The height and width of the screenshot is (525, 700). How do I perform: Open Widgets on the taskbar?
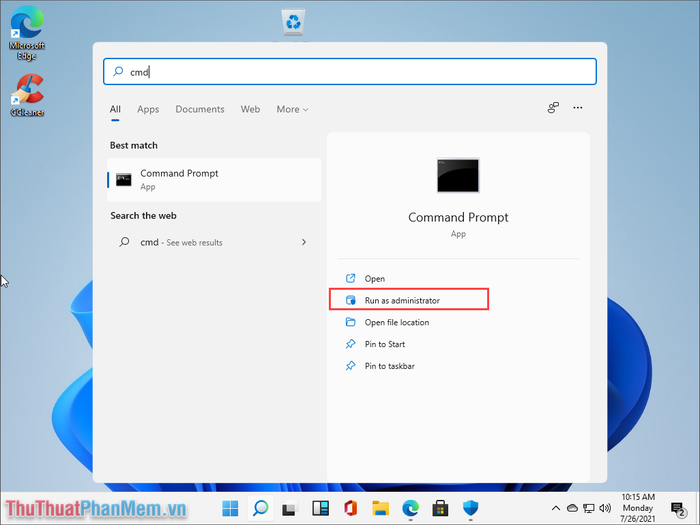[x=321, y=508]
